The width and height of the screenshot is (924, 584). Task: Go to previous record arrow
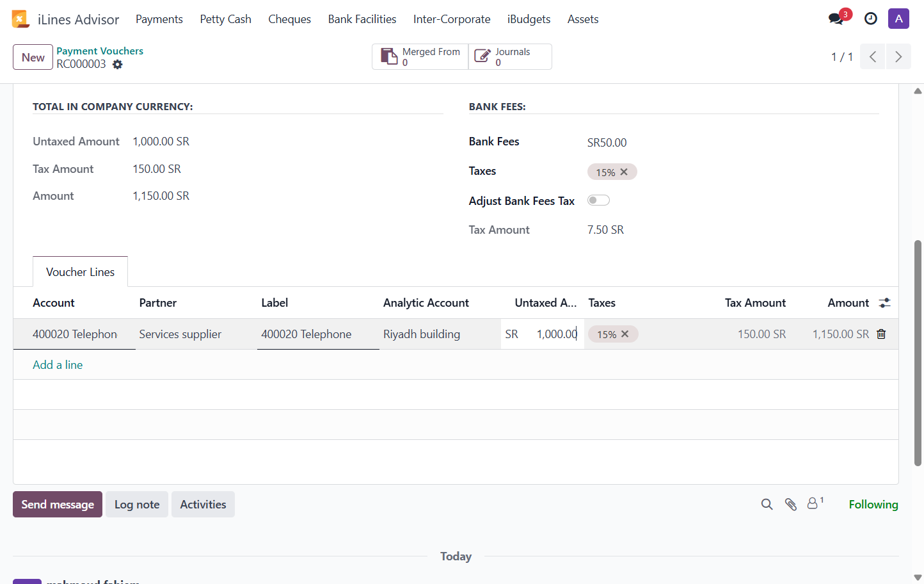873,57
